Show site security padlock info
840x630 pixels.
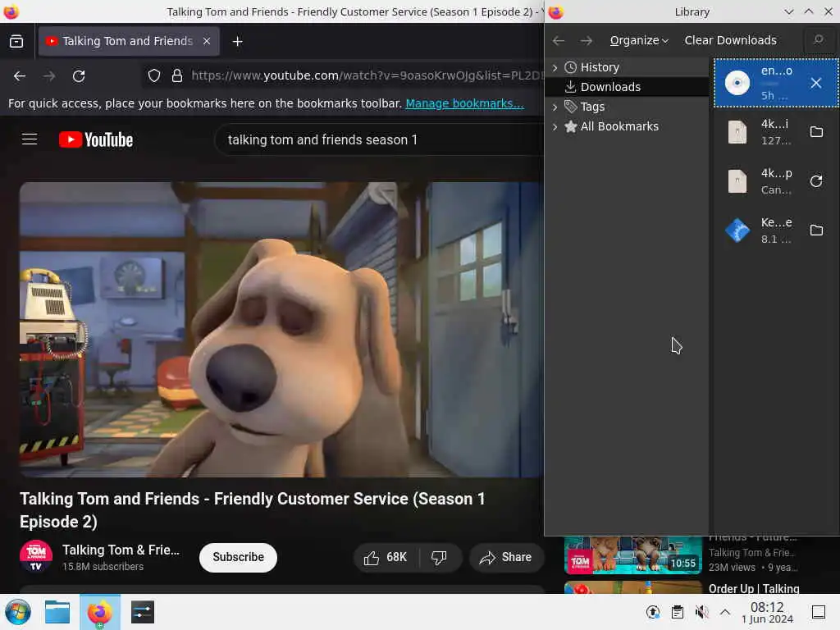click(177, 75)
